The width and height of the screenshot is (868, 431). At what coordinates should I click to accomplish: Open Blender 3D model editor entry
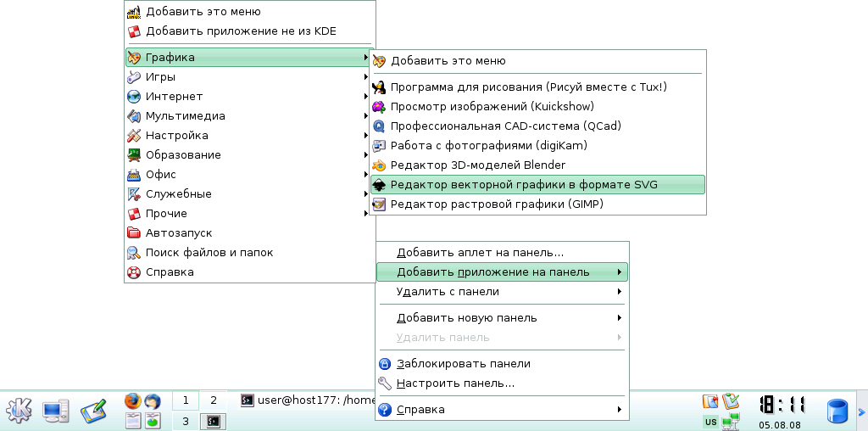coord(477,165)
